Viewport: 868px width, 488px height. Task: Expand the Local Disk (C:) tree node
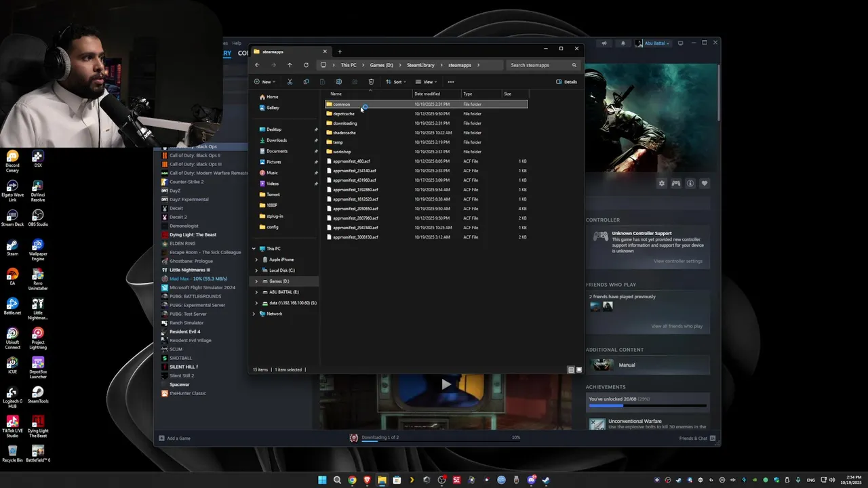click(256, 270)
